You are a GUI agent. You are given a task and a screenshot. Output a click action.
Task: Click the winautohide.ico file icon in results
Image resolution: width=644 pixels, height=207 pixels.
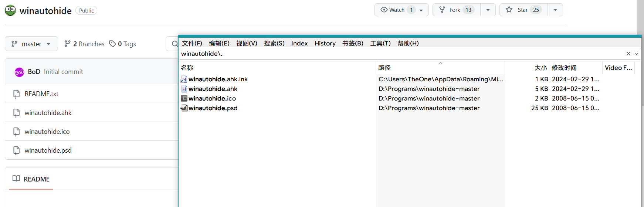[x=184, y=98]
